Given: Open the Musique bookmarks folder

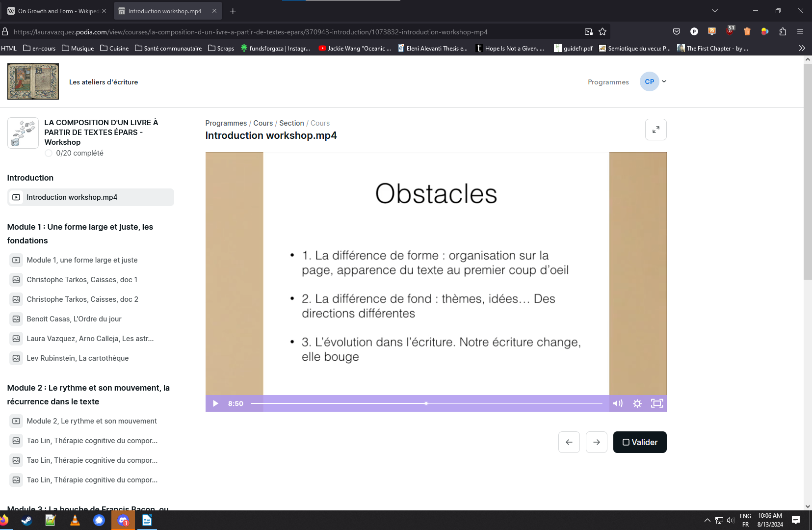Looking at the screenshot, I should pos(78,48).
